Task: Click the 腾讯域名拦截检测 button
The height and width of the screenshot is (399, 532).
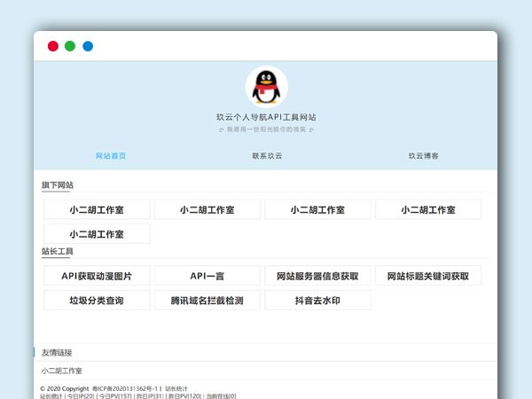Action: click(x=207, y=301)
